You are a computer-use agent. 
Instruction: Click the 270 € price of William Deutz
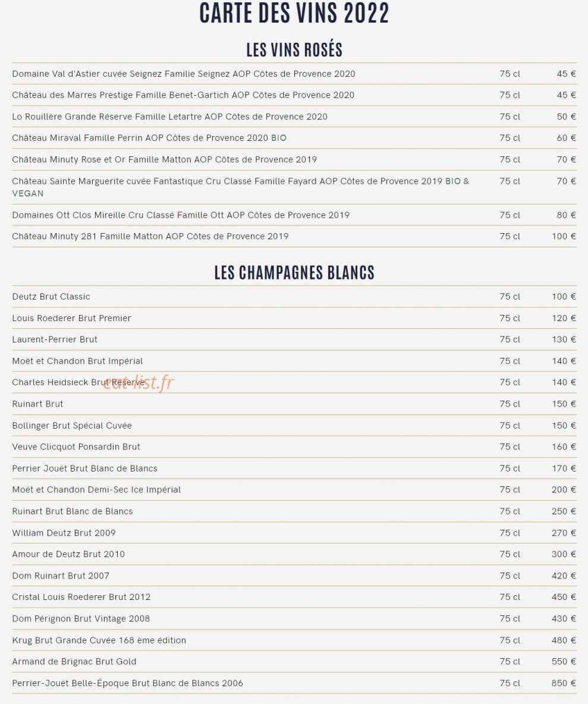(564, 533)
